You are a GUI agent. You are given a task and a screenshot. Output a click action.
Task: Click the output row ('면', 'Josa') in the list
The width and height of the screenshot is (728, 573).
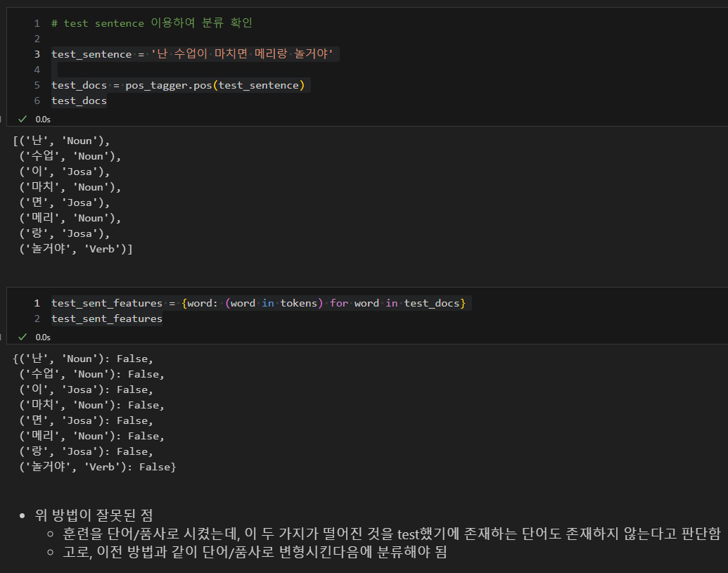[65, 202]
